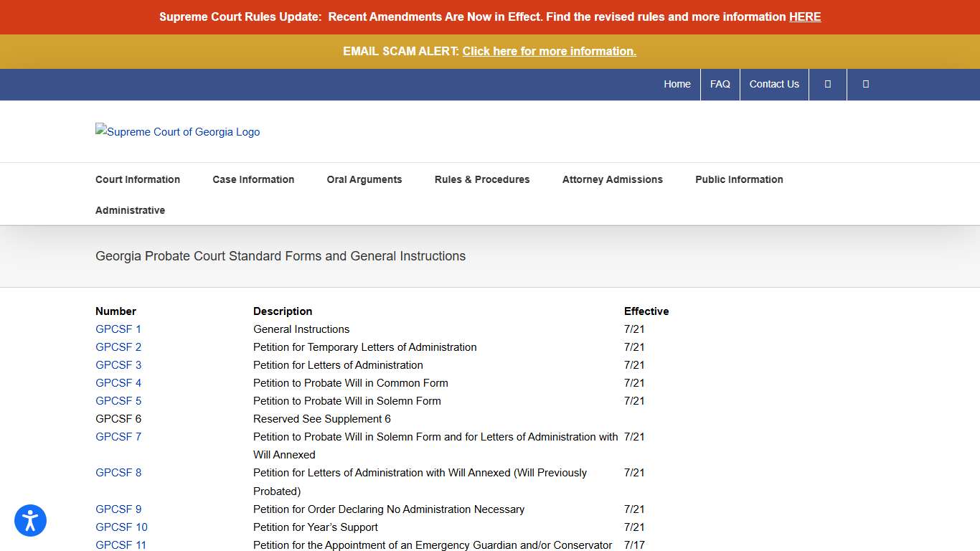Open the GPCSF 8 form link

pos(118,473)
